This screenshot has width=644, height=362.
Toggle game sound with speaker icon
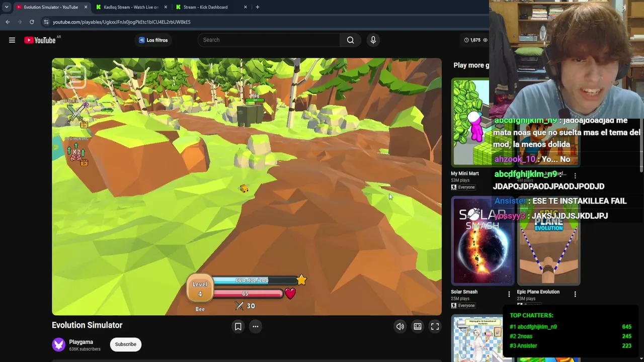pyautogui.click(x=400, y=327)
